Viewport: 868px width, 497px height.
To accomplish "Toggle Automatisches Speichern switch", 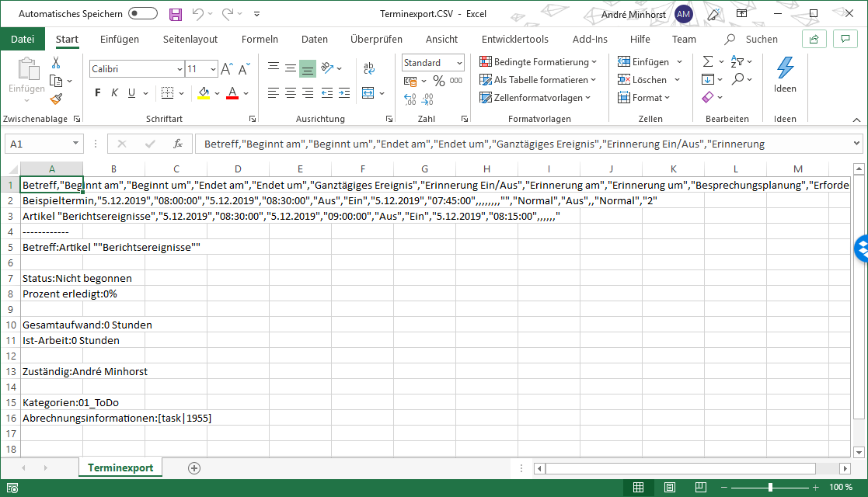I will [143, 14].
